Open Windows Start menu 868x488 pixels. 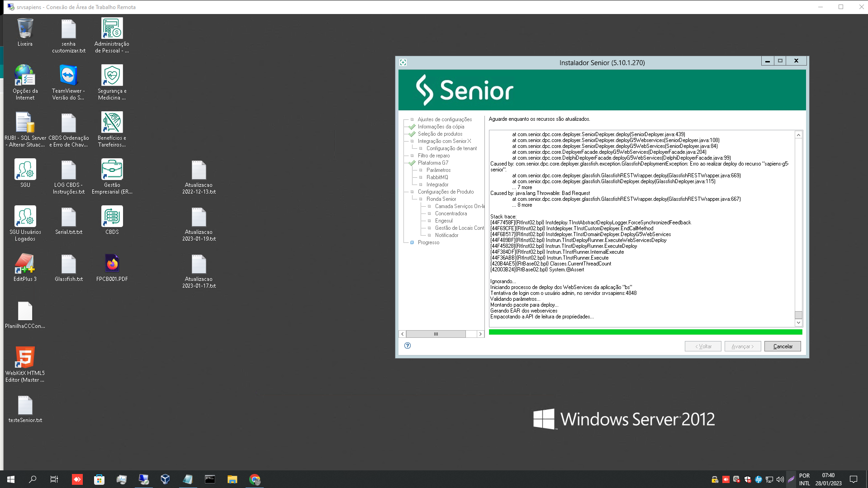tap(11, 479)
